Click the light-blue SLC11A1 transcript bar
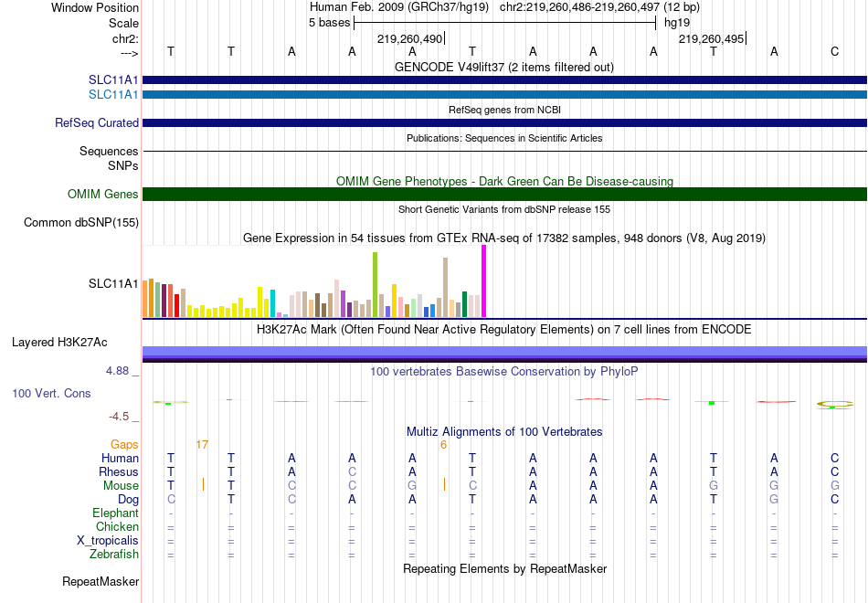This screenshot has width=868, height=603. point(505,95)
